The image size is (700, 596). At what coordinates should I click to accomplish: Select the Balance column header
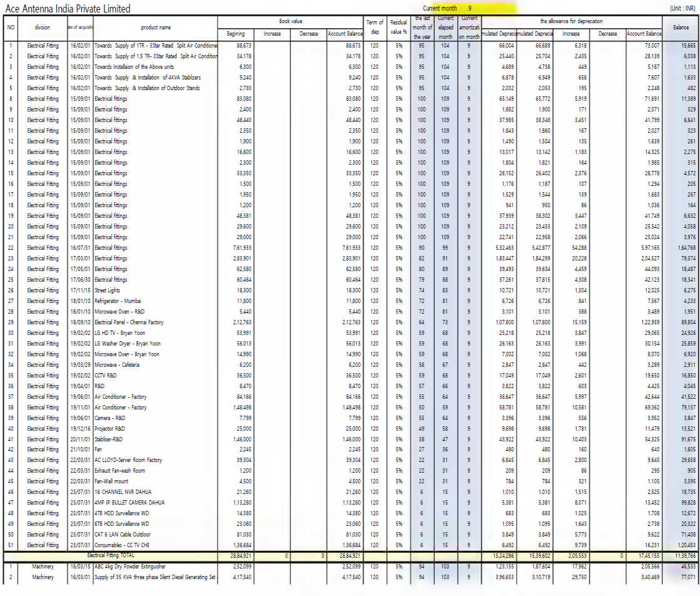681,28
